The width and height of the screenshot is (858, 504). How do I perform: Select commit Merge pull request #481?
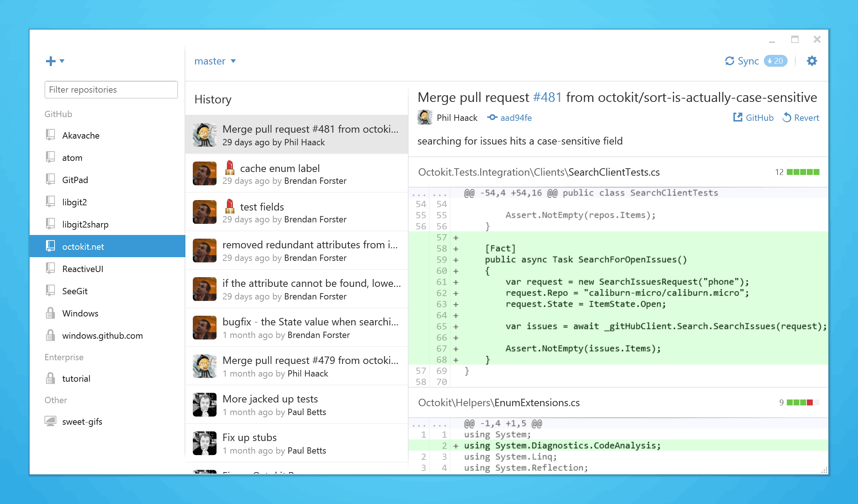[x=297, y=135]
